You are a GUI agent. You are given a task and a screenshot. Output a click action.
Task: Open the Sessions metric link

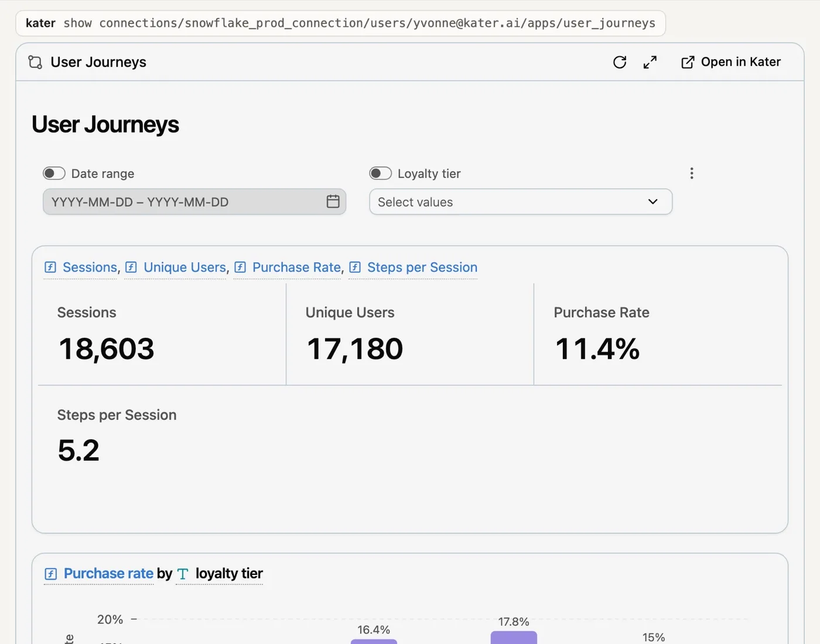point(82,268)
